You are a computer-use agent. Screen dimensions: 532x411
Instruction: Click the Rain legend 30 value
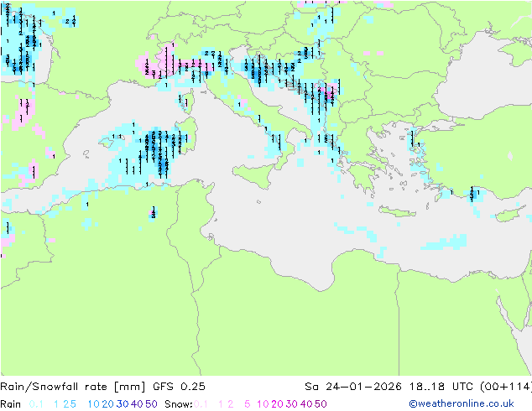click(x=123, y=404)
